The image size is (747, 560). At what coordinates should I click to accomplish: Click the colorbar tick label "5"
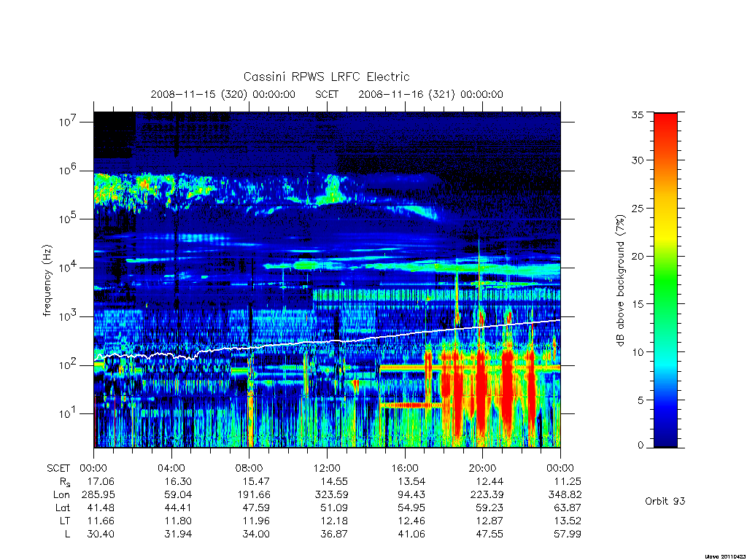(640, 400)
